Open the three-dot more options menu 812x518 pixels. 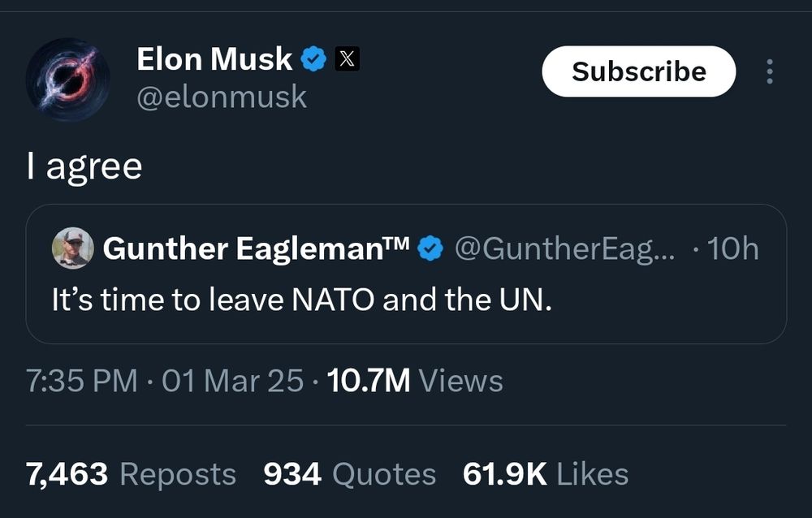click(x=769, y=71)
